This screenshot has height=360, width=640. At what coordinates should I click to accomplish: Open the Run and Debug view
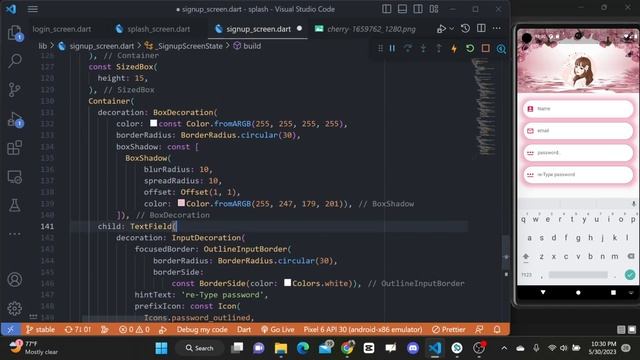point(15,119)
